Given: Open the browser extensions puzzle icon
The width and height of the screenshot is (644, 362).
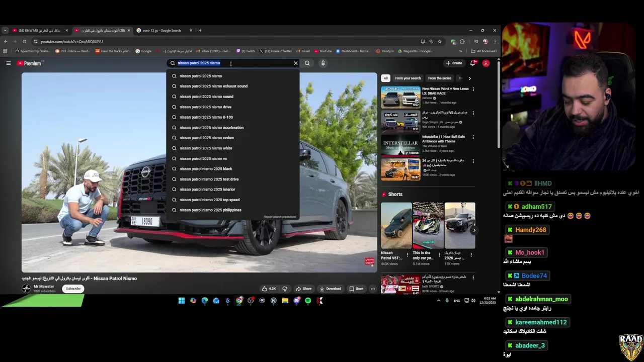Looking at the screenshot, I should [x=462, y=42].
